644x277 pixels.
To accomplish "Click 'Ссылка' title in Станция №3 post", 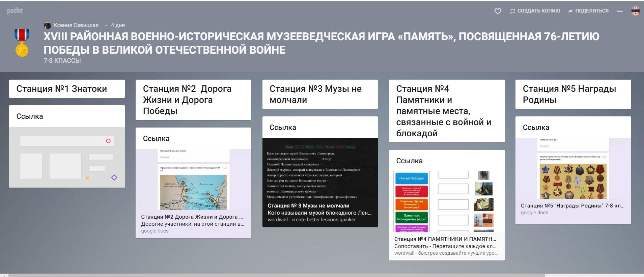I will click(x=283, y=128).
